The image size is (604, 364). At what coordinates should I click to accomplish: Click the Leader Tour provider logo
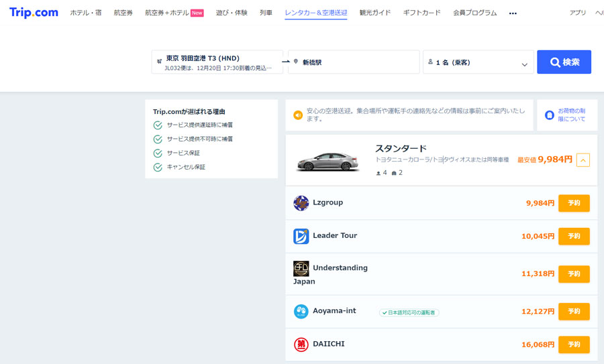pyautogui.click(x=301, y=236)
